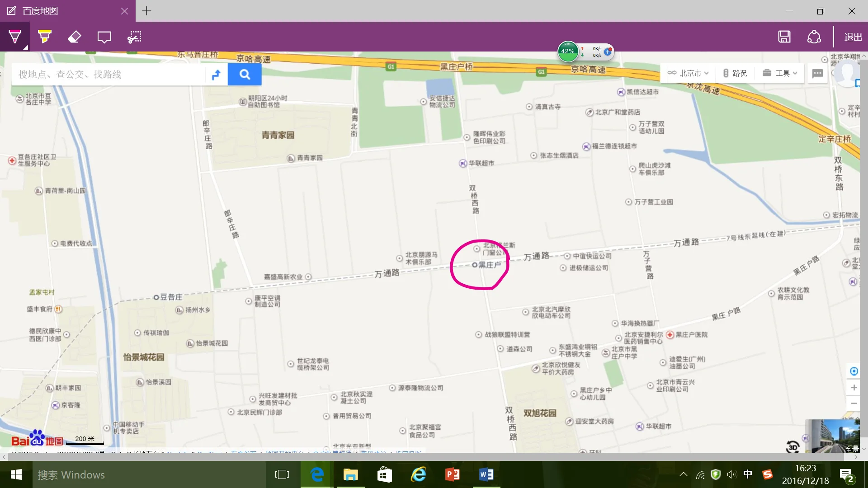Expand the pen options via its corner arrow
This screenshot has height=488, width=868.
(26, 47)
